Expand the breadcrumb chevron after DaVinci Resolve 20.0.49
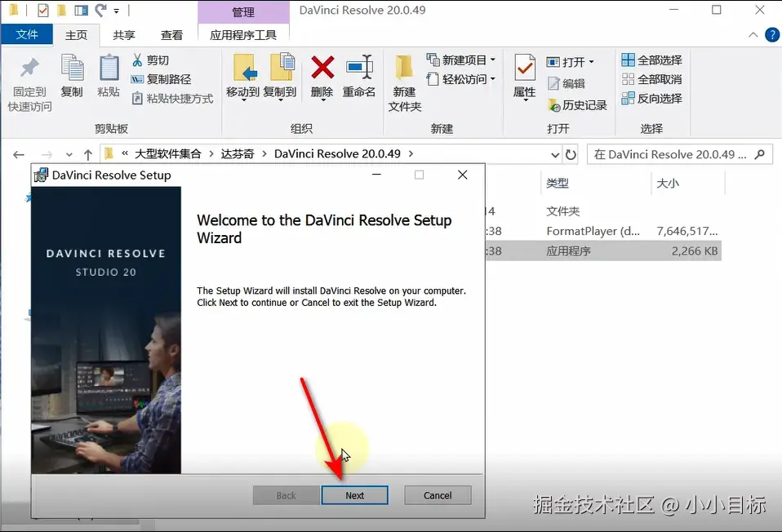The image size is (782, 532). (x=411, y=153)
